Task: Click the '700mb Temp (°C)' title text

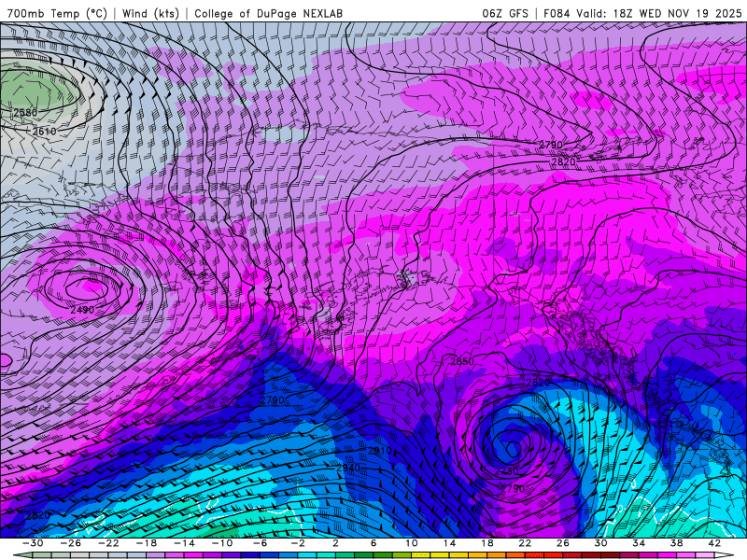Action: point(57,13)
